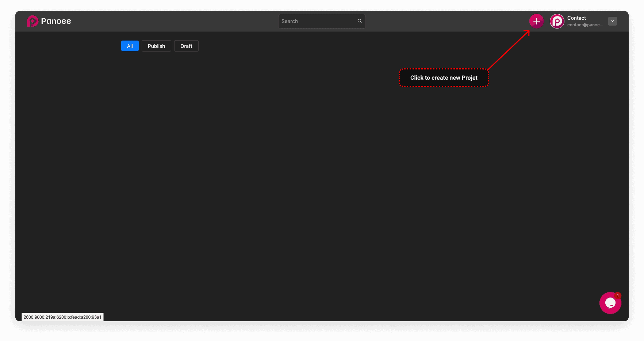The width and height of the screenshot is (644, 341).
Task: Expand the account dropdown chevron
Action: (612, 21)
